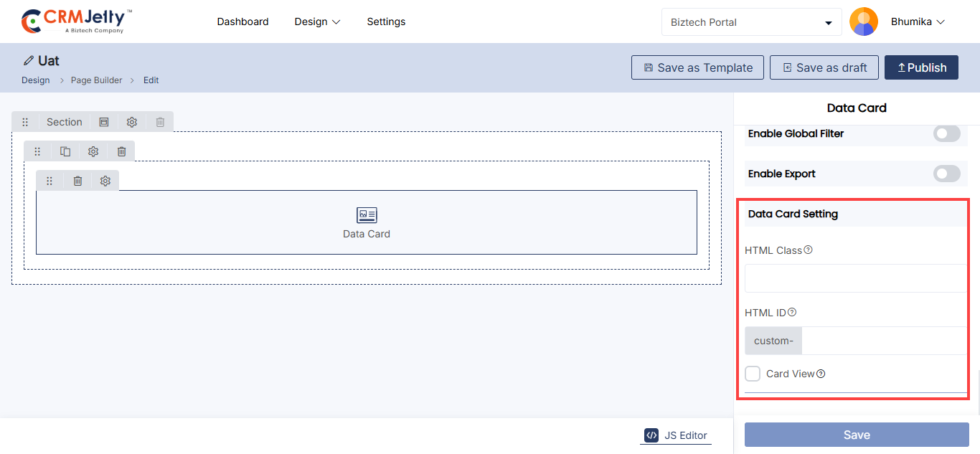Click the Section layout icon
The width and height of the screenshot is (980, 454).
(x=104, y=122)
